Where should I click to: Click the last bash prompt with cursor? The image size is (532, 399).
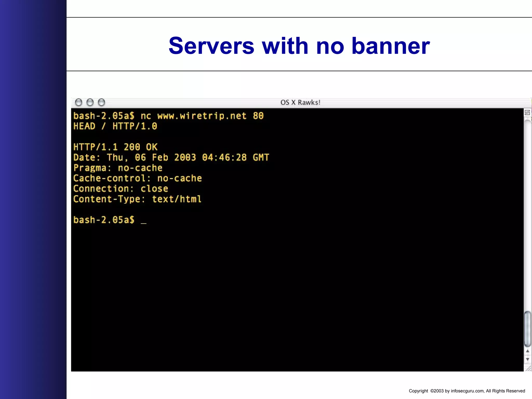(110, 220)
